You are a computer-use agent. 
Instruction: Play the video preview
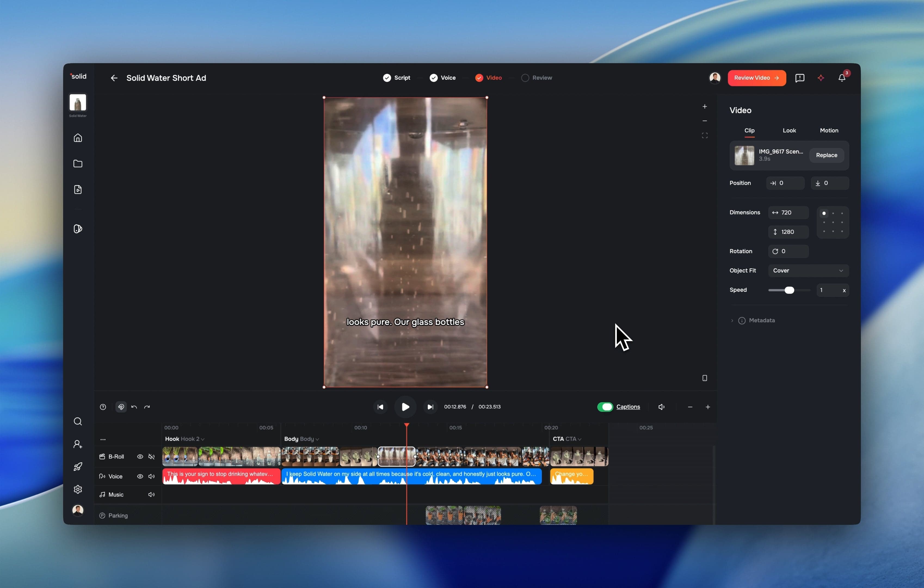click(405, 407)
